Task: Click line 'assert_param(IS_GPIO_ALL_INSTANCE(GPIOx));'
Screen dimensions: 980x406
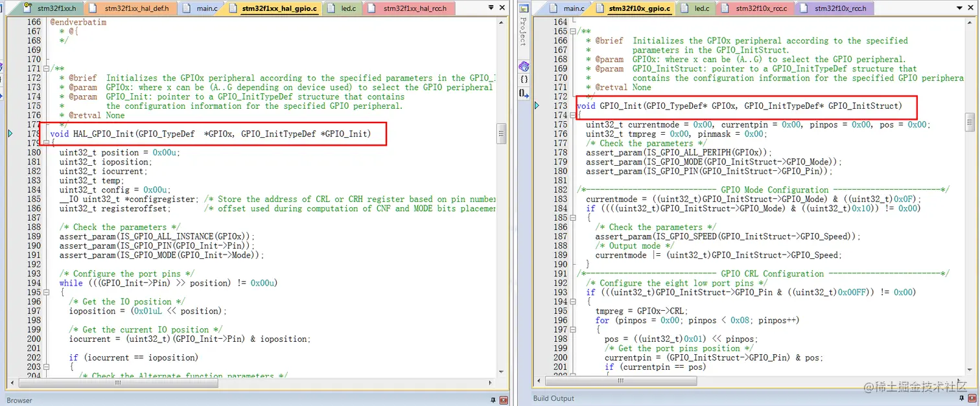Action: [157, 236]
